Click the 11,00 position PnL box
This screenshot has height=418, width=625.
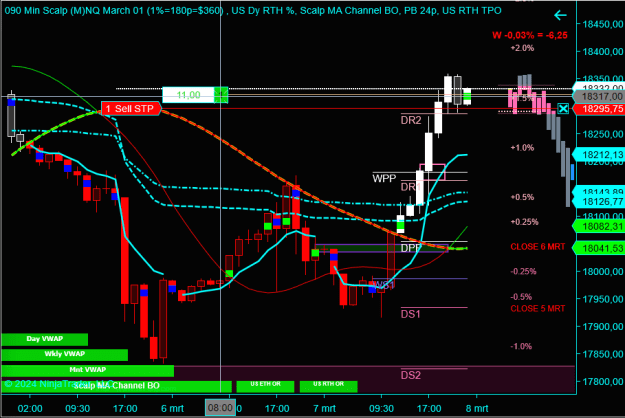pyautogui.click(x=188, y=95)
